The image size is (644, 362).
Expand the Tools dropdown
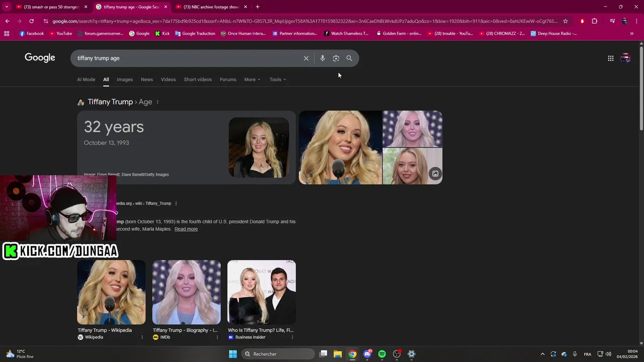click(277, 79)
